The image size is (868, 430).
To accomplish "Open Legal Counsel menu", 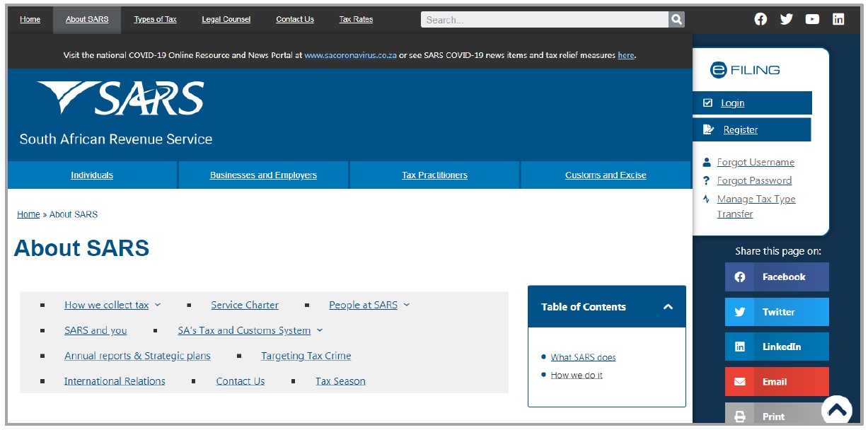I will coord(226,19).
